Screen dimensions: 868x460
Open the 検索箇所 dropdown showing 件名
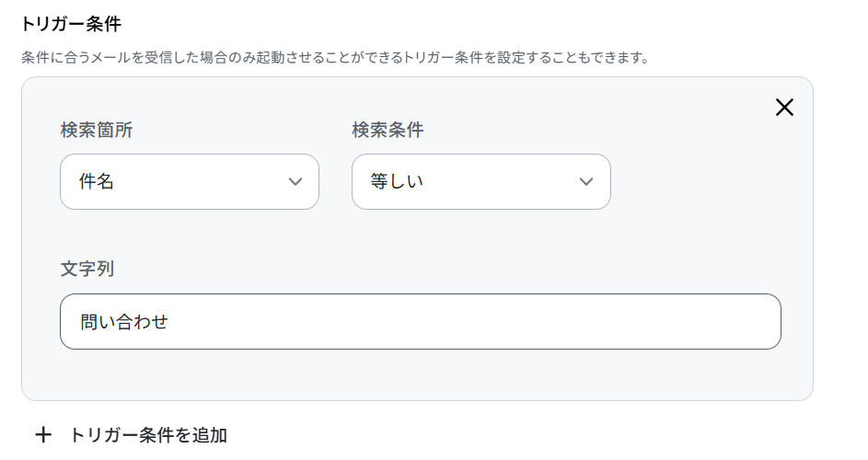[x=190, y=181]
